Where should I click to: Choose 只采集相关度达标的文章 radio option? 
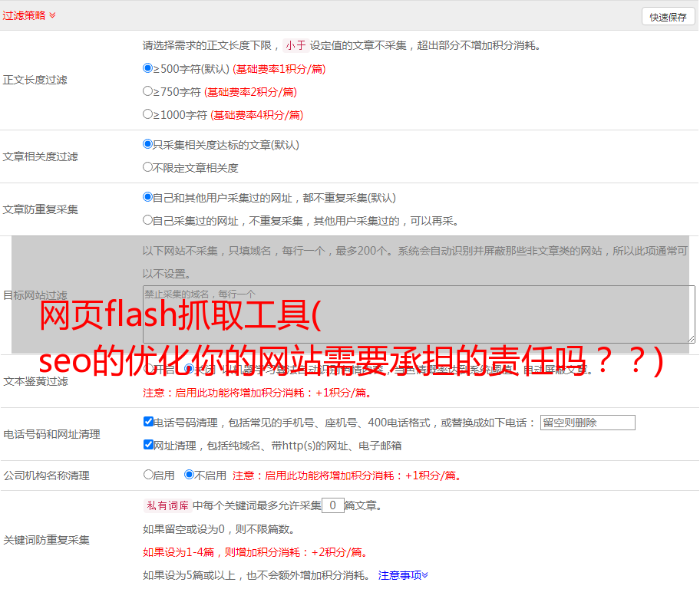[x=147, y=143]
